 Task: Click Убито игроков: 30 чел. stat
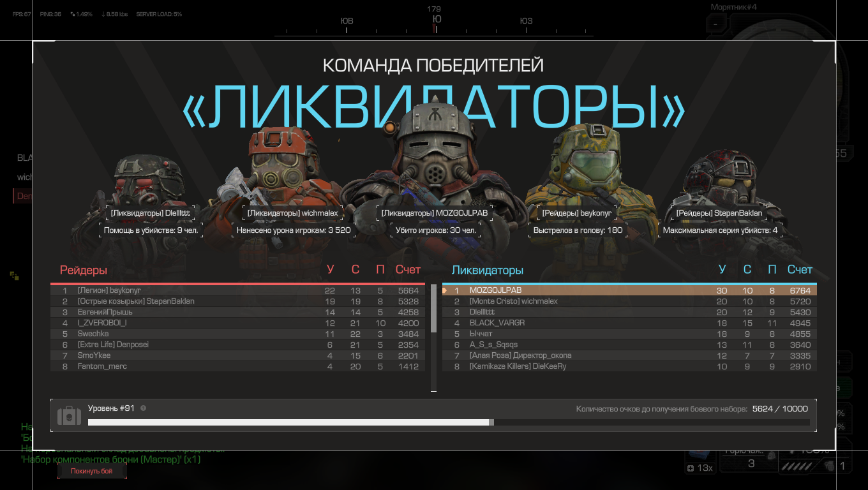point(435,230)
